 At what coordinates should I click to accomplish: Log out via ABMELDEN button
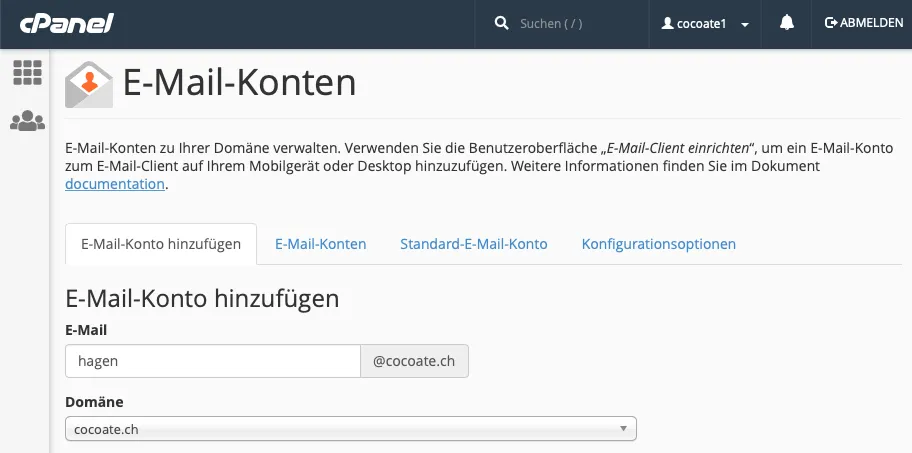pos(864,23)
